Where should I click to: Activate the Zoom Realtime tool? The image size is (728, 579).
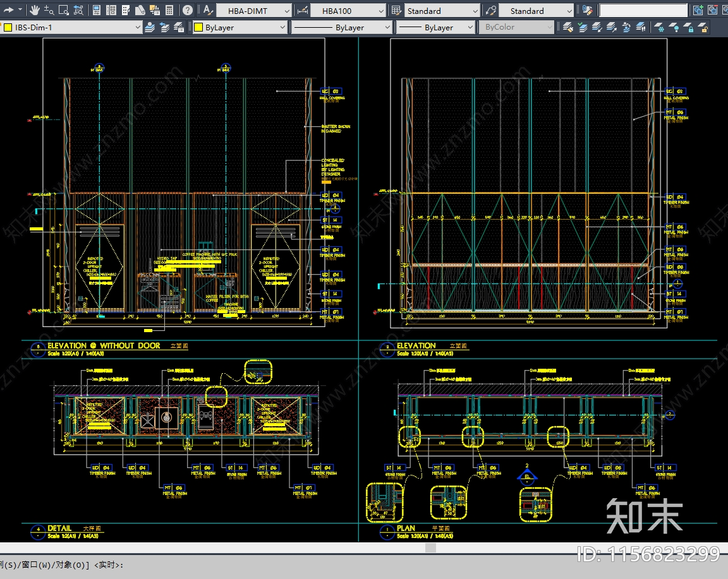49,10
